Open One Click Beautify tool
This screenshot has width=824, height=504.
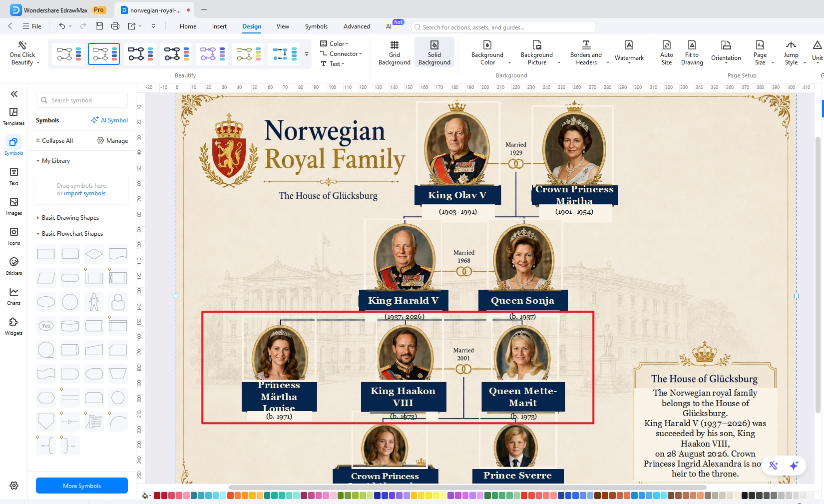[x=22, y=53]
